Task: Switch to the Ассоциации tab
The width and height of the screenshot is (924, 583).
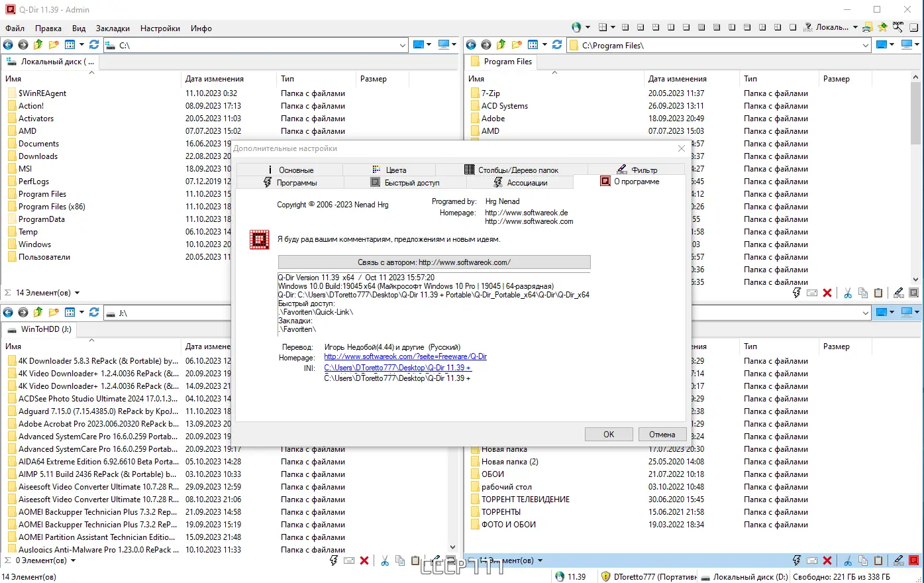Action: click(519, 183)
